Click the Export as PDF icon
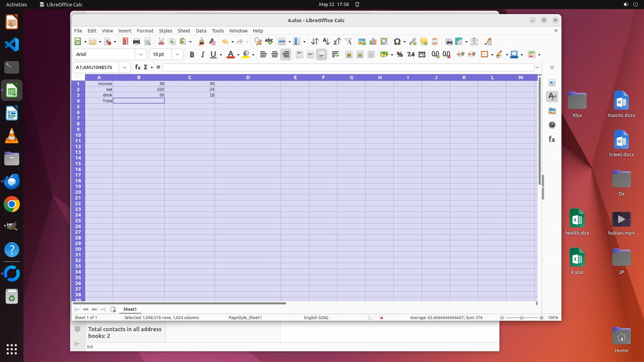Image resolution: width=644 pixels, height=362 pixels. pos(125,42)
